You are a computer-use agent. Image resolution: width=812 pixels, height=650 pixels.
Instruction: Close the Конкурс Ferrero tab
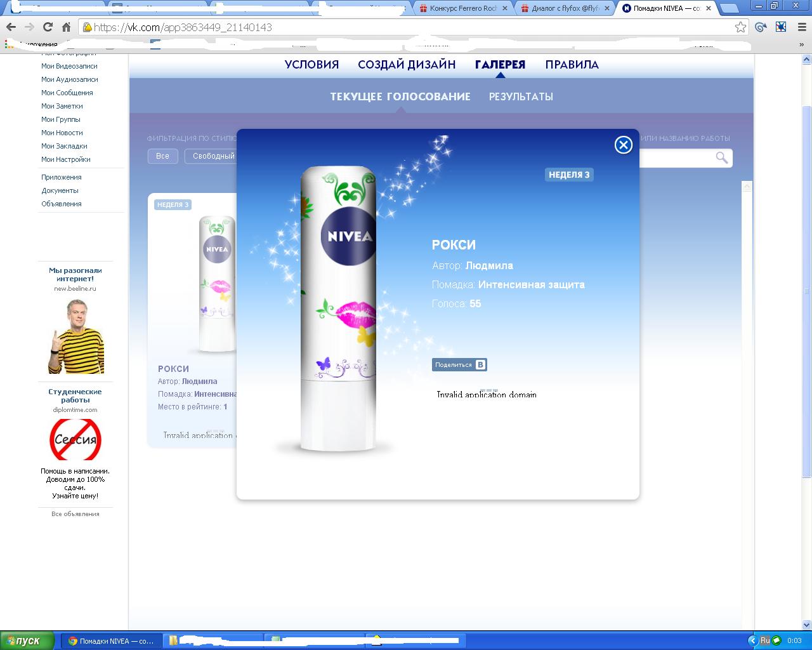[505, 8]
